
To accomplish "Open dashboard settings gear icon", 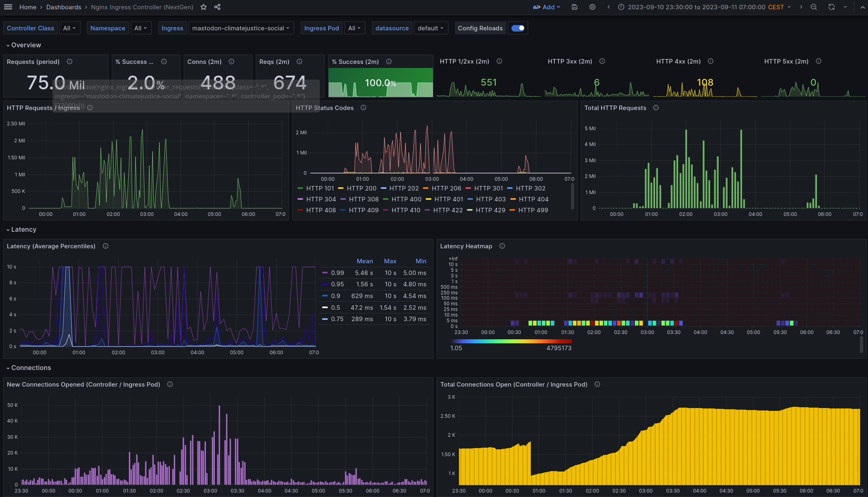I will (592, 7).
